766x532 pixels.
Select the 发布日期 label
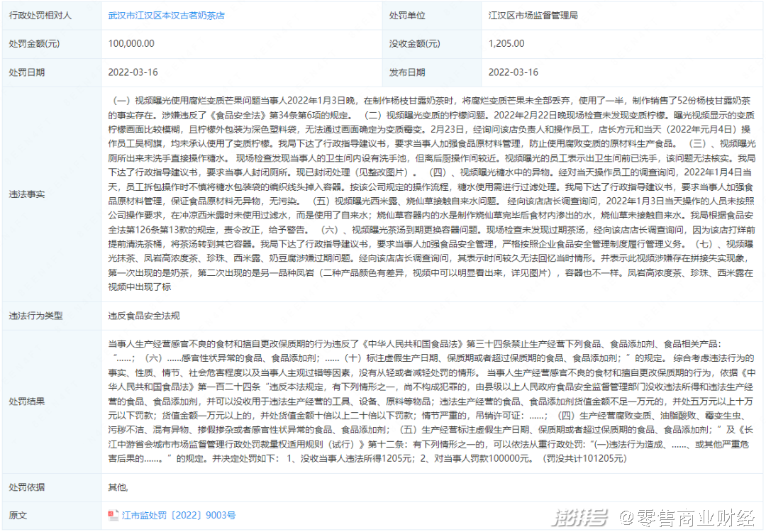407,72
